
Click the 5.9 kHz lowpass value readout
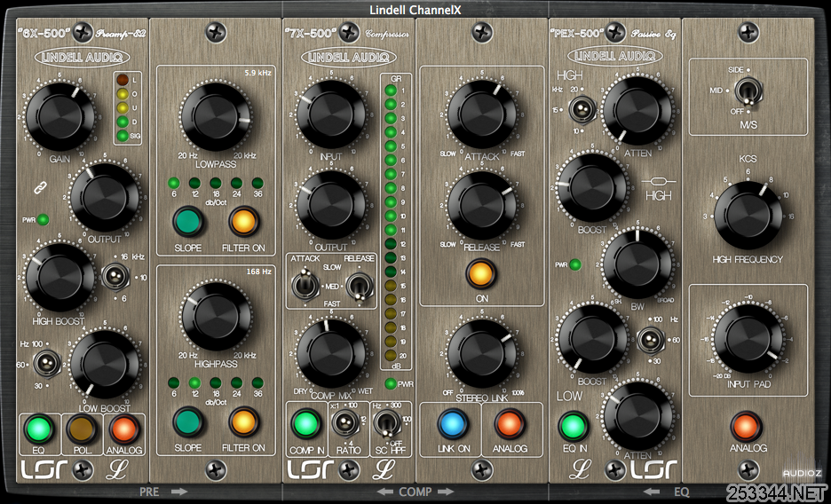[258, 73]
